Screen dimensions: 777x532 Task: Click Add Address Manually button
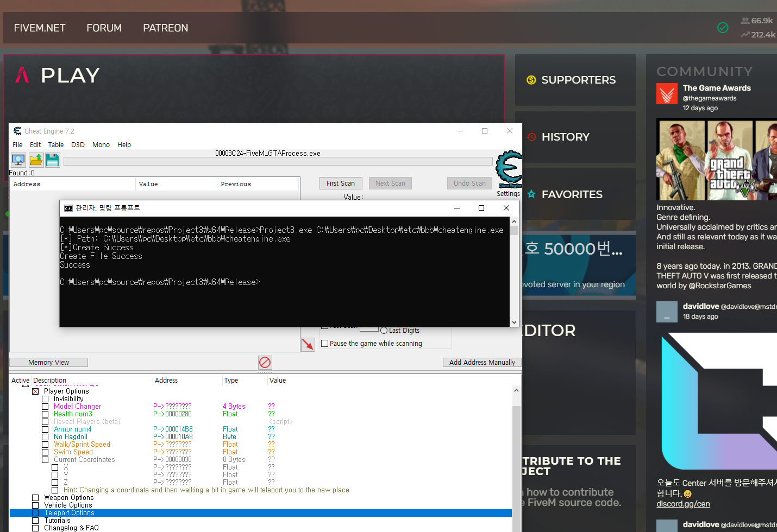click(x=482, y=363)
